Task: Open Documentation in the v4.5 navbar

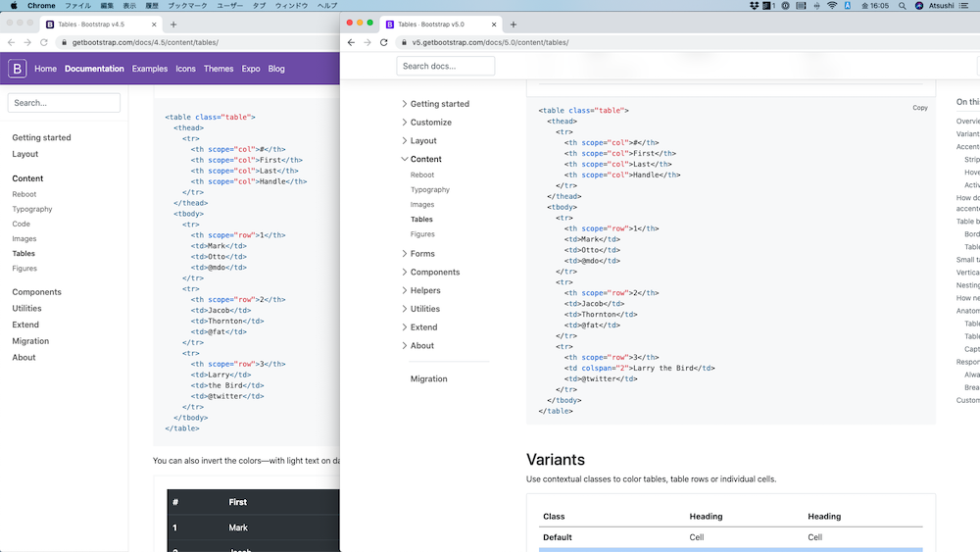Action: click(94, 69)
